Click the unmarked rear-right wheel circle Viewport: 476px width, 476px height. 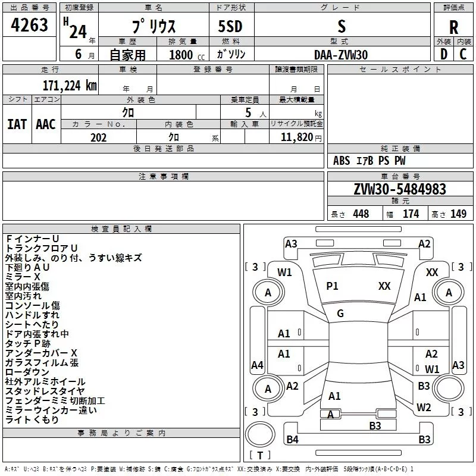pyautogui.click(x=449, y=389)
